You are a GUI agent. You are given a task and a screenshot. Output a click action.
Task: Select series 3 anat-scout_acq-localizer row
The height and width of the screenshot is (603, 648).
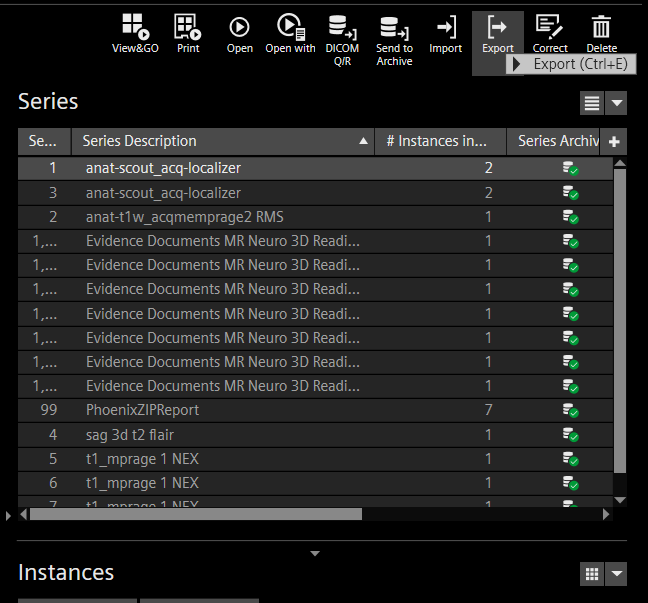(x=315, y=193)
